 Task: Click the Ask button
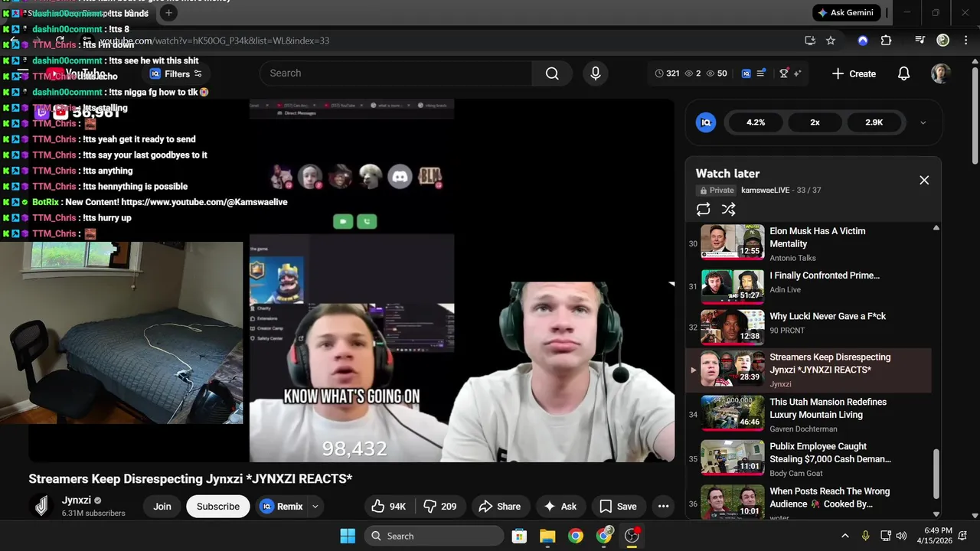560,507
